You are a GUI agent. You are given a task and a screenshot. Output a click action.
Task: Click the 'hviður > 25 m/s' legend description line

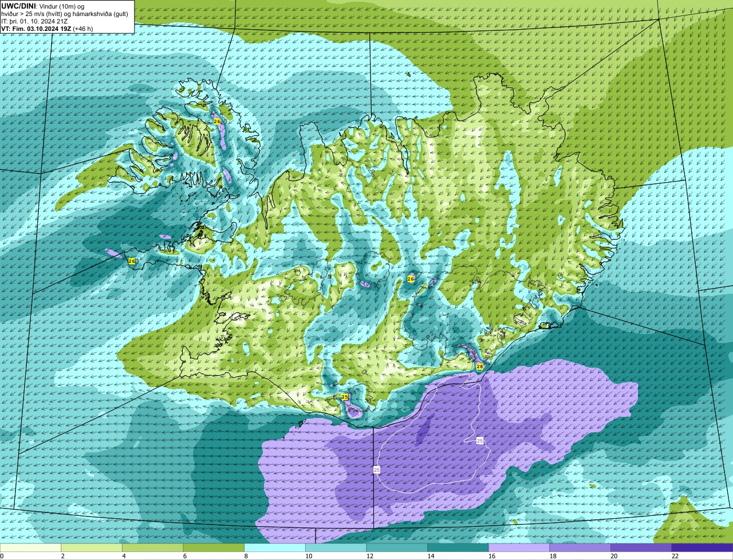click(64, 13)
